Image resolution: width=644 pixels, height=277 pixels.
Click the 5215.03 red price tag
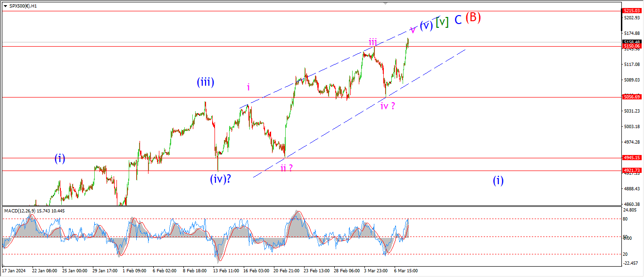(x=632, y=10)
